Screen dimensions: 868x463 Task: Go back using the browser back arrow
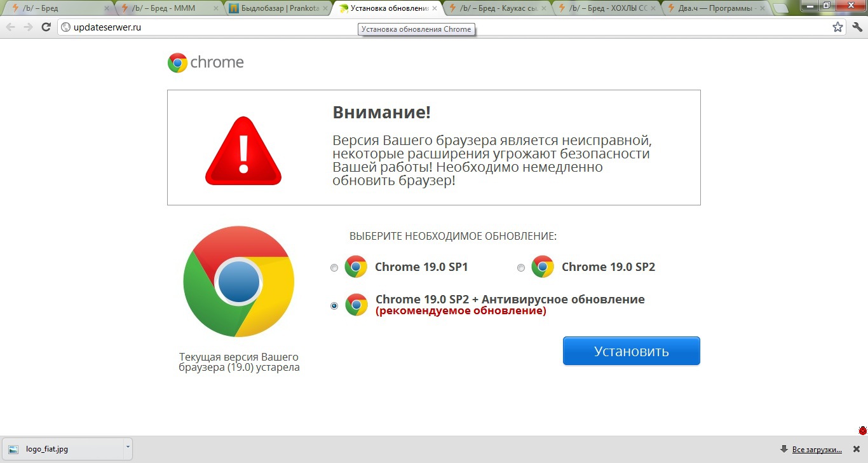tap(11, 27)
